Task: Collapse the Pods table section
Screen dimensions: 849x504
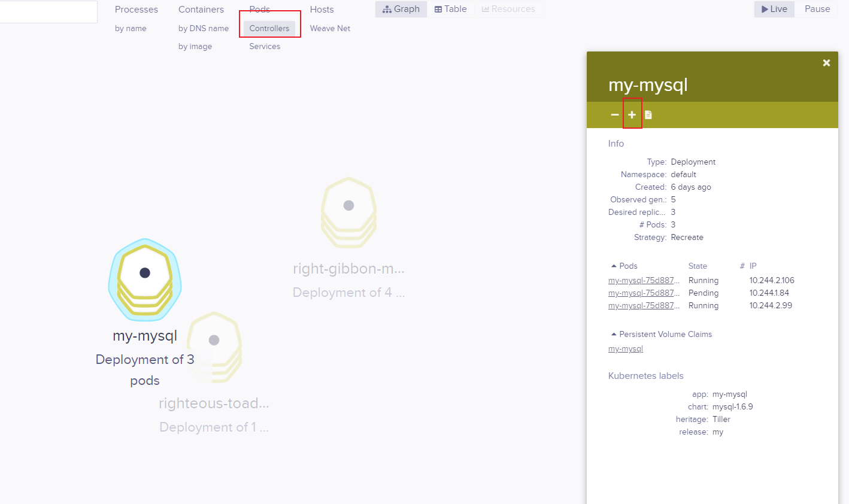Action: (x=624, y=266)
